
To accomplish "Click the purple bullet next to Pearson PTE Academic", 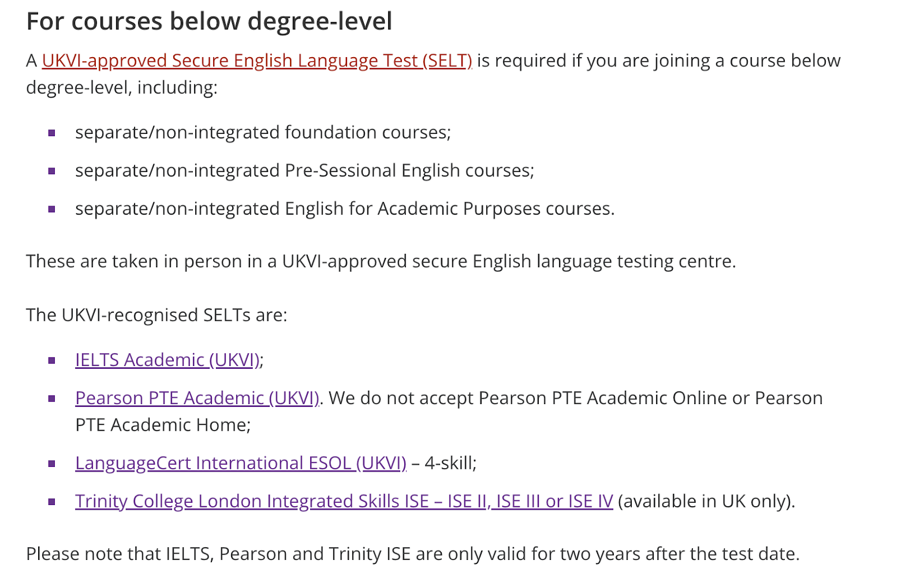I will [52, 399].
